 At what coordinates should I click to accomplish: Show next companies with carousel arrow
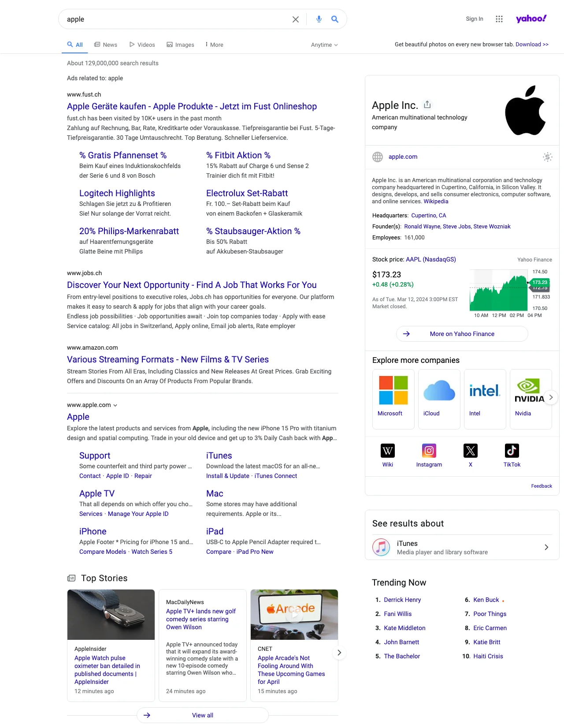tap(551, 397)
